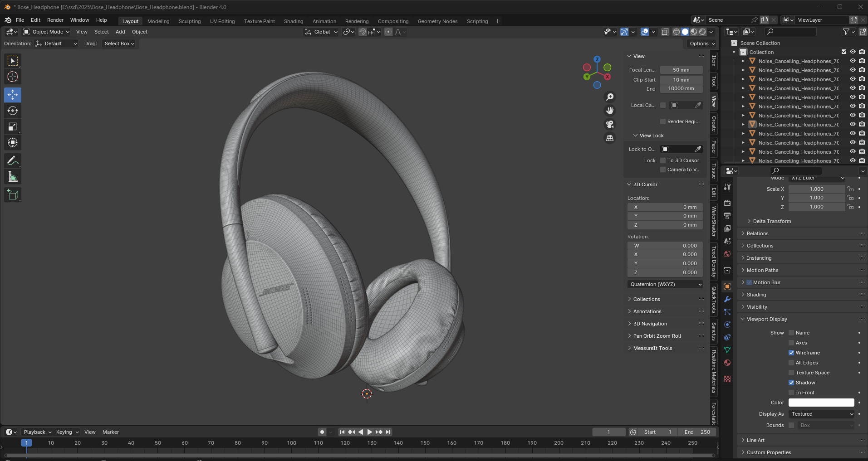This screenshot has height=461, width=868.
Task: Uncheck the Wireframe display checkbox
Action: pyautogui.click(x=791, y=353)
